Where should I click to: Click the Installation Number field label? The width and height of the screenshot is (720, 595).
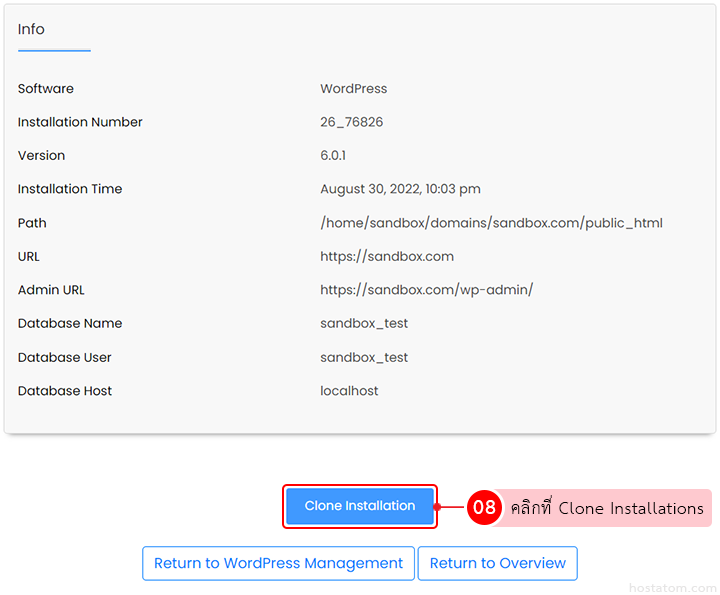80,122
